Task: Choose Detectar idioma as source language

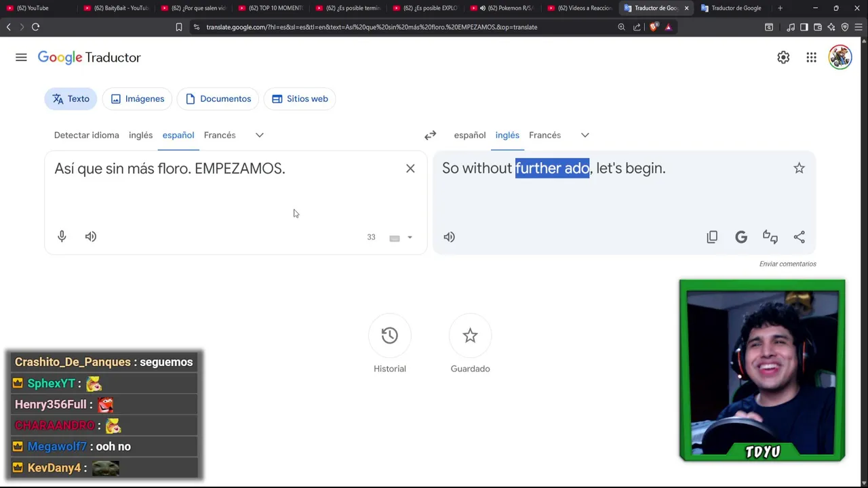Action: pos(87,136)
